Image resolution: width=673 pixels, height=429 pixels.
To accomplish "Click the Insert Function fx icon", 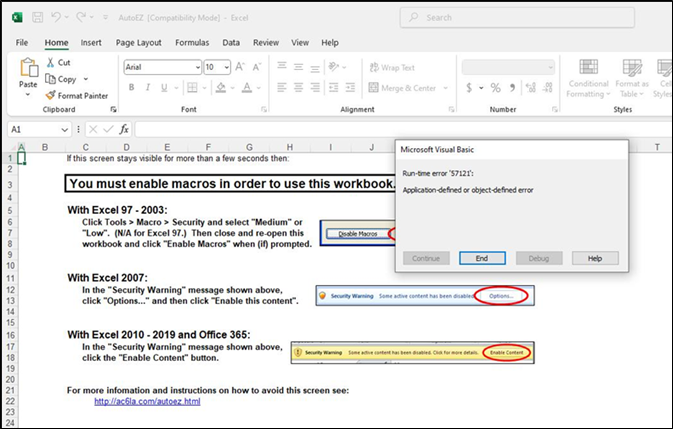I will [x=124, y=129].
